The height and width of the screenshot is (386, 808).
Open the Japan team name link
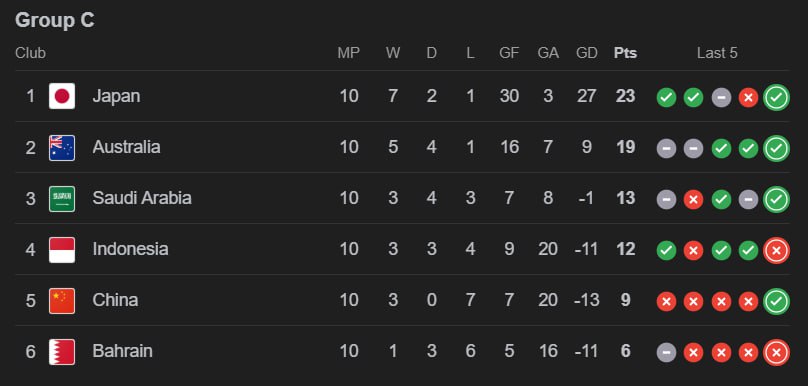(116, 96)
